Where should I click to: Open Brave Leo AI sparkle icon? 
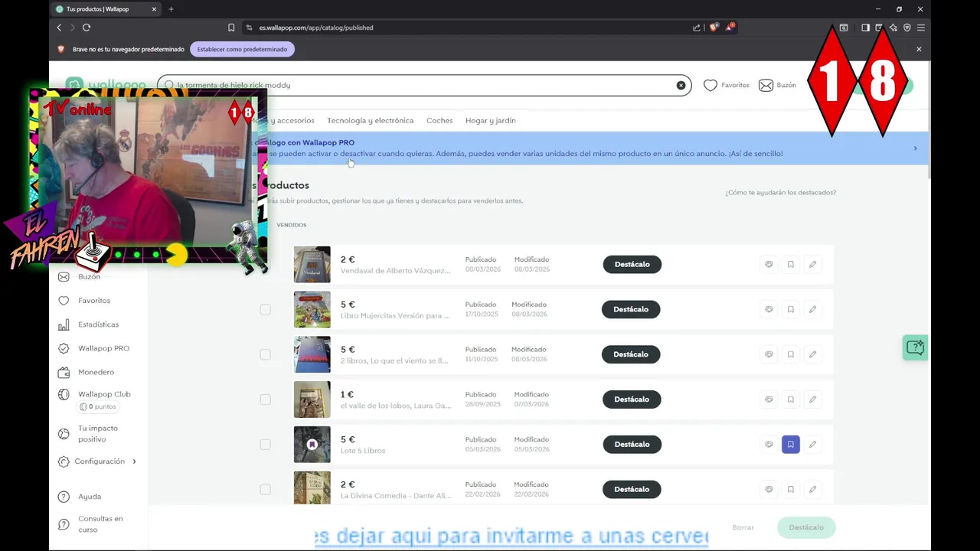click(x=893, y=28)
